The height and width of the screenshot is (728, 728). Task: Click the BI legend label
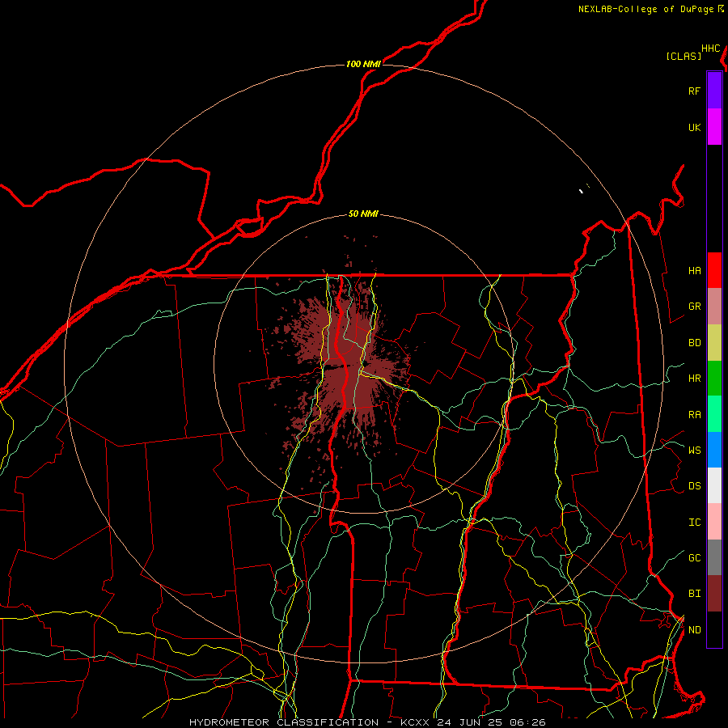[694, 594]
